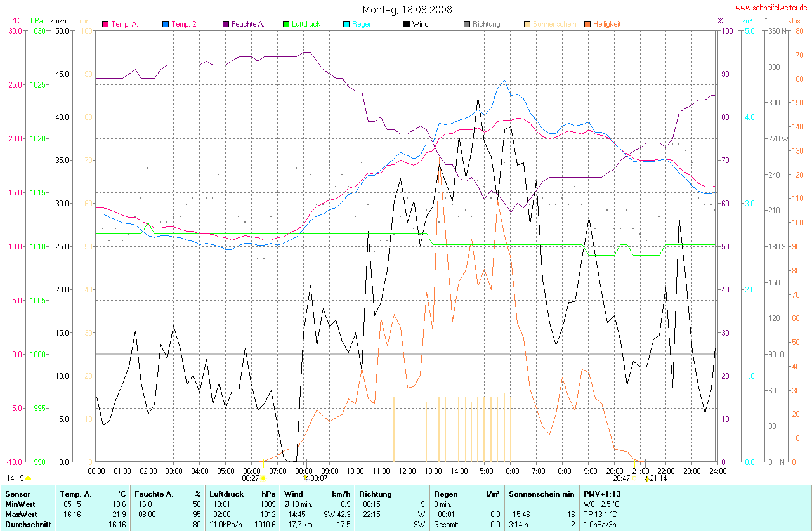
Task: Click the klux axis unit header
Action: click(794, 21)
